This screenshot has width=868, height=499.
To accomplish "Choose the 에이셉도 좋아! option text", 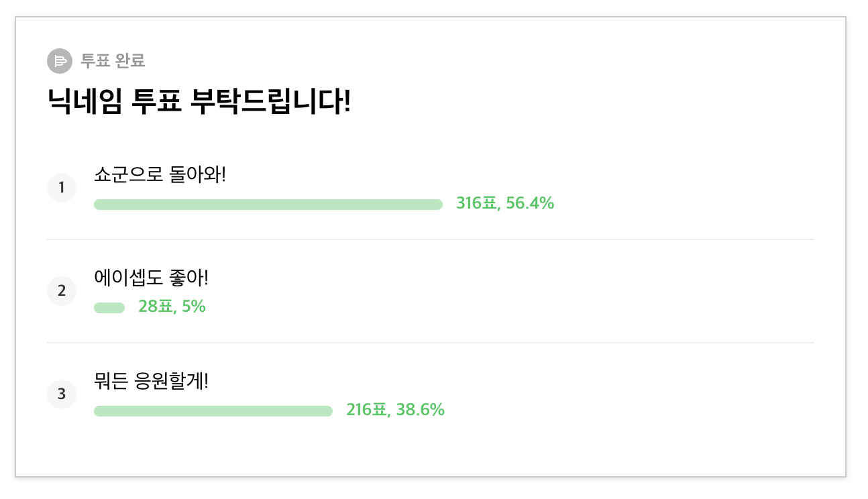I will point(152,278).
